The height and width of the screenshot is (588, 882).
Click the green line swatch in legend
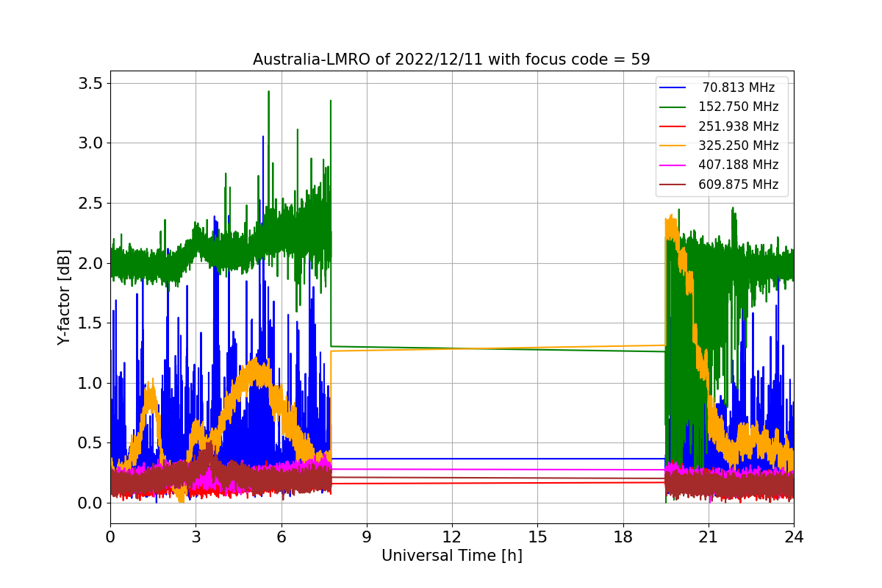point(673,107)
